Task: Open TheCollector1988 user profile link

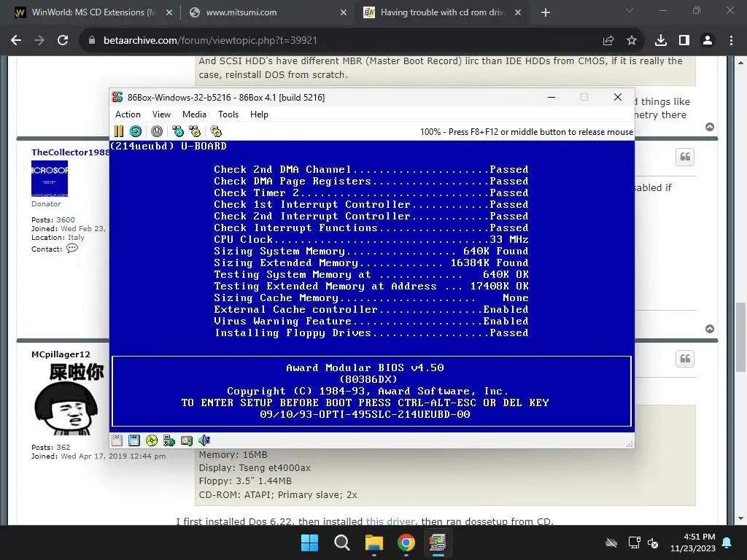Action: tap(70, 152)
